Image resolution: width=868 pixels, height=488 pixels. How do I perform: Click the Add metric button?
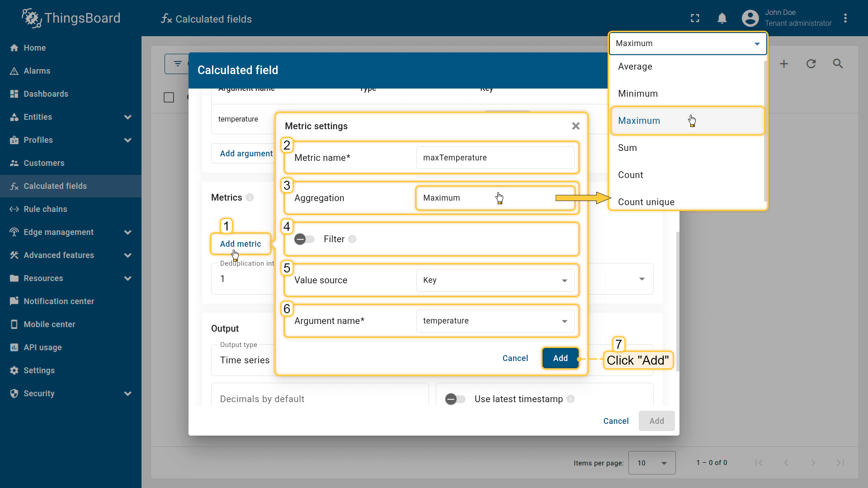point(240,244)
